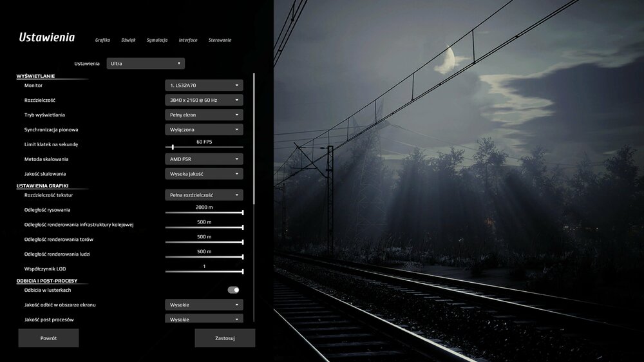
Task: Click the USTAWIENIA GRAFIKI section header
Action: point(43,186)
